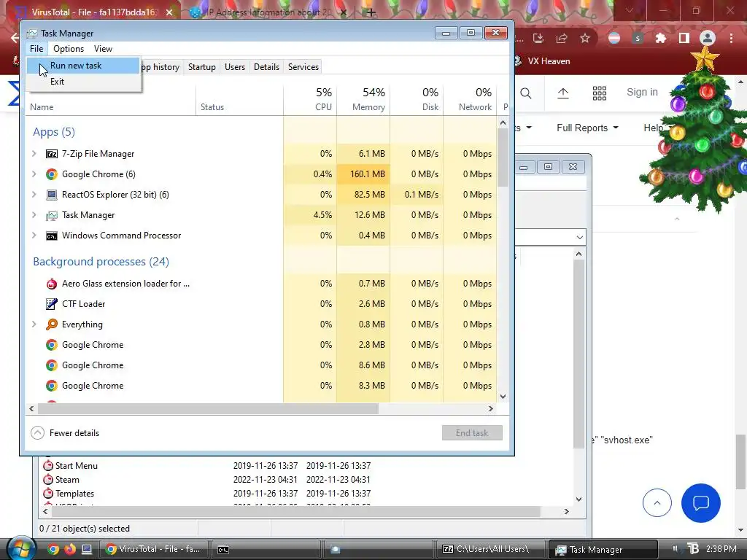Click the Windows Command Processor icon

pos(52,236)
